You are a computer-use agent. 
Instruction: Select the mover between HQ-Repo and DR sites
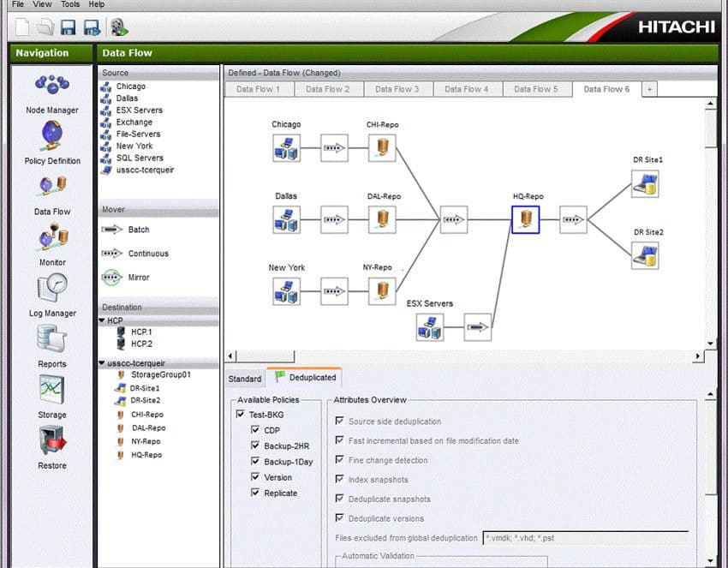click(573, 219)
